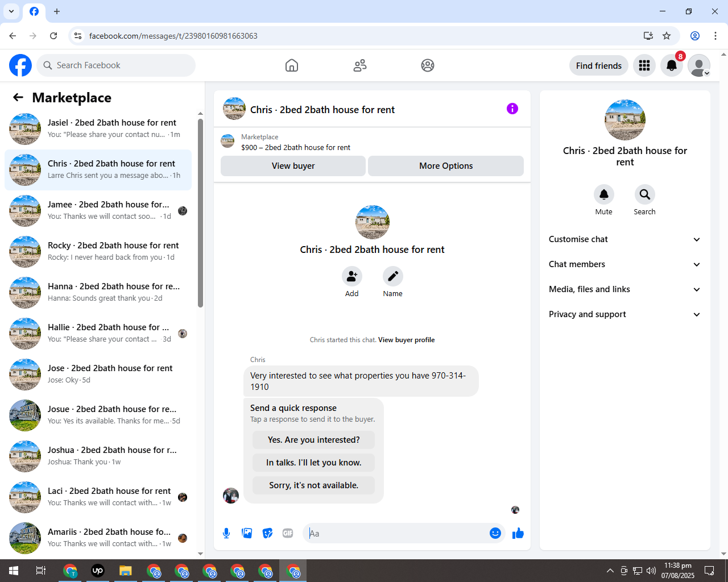Viewport: 728px width, 582px height.
Task: Open the Facebook menu grid icon
Action: click(x=644, y=65)
